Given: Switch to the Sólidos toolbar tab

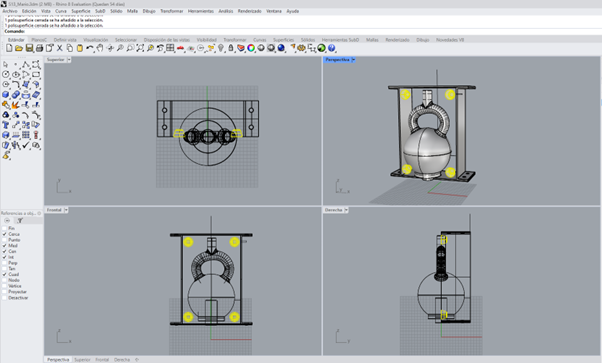Looking at the screenshot, I should pos(308,40).
